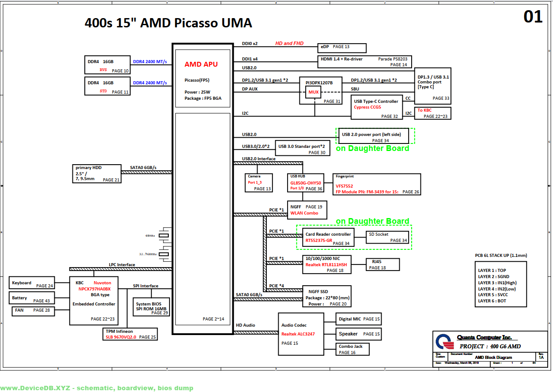Select the DDR4 16GB "RVS" label

point(103,70)
